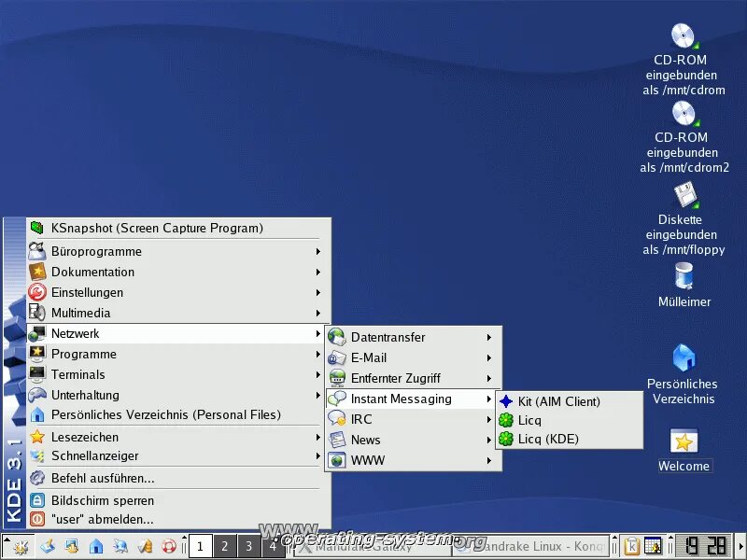Image resolution: width=747 pixels, height=560 pixels.
Task: Expand the Terminals submenu arrow
Action: pyautogui.click(x=317, y=374)
